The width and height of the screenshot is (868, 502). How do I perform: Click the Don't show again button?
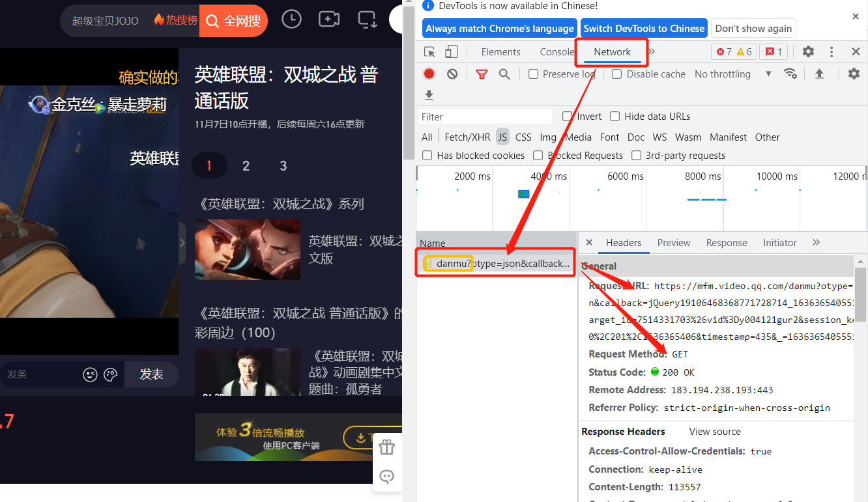pyautogui.click(x=753, y=29)
